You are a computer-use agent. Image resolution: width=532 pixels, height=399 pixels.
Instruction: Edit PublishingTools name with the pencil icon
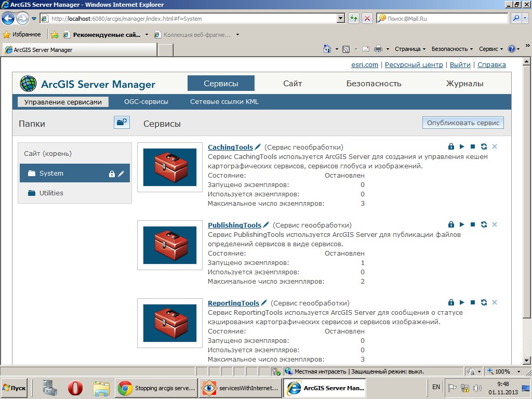pyautogui.click(x=266, y=224)
